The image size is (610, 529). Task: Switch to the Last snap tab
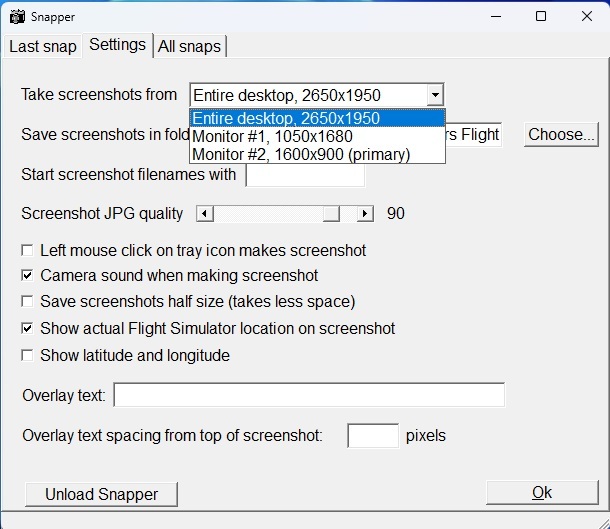coord(43,47)
